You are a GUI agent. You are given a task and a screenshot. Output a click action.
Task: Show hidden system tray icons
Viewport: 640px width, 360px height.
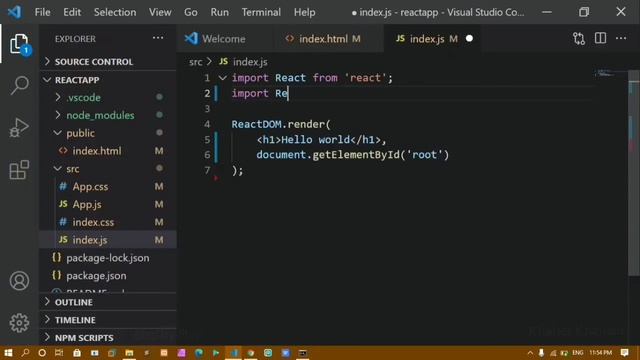pos(530,353)
